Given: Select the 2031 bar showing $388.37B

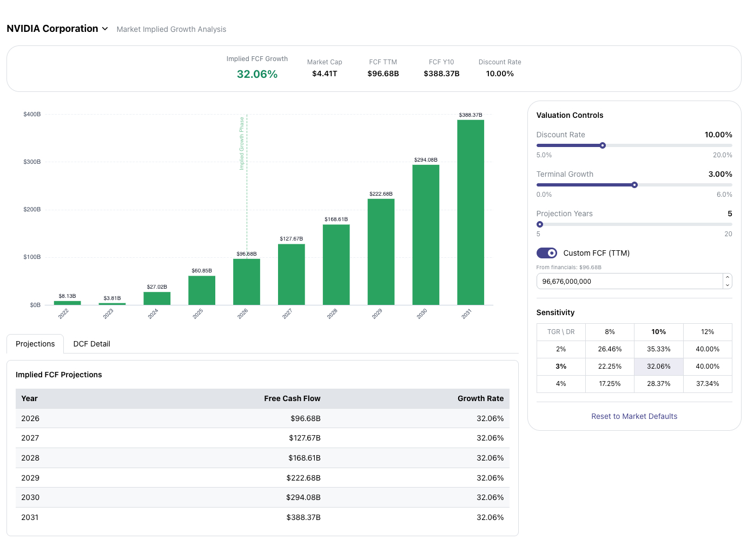Looking at the screenshot, I should (471, 211).
